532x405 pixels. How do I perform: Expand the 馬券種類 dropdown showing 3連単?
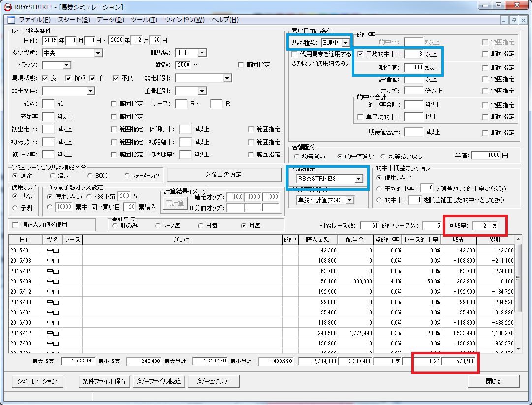coord(345,43)
